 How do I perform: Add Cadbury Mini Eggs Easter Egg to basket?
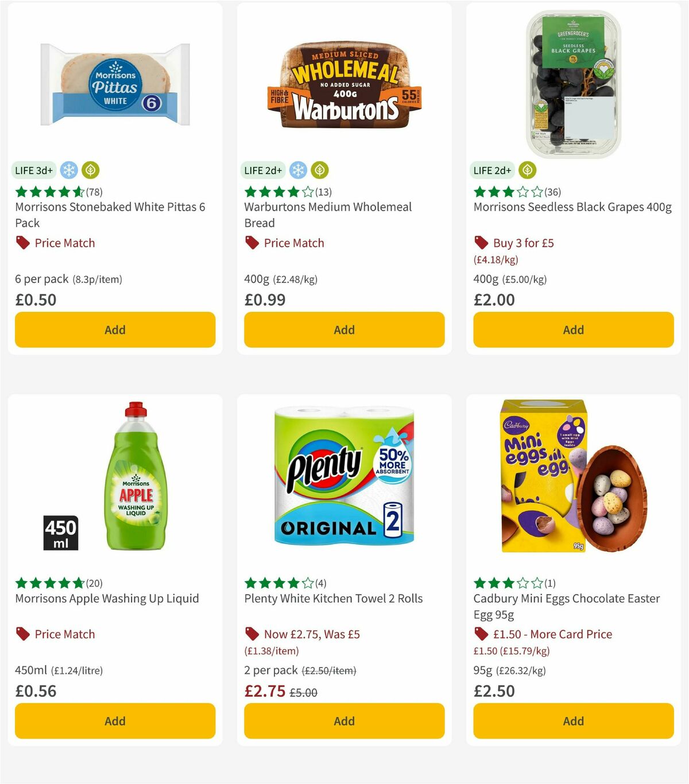pos(573,721)
